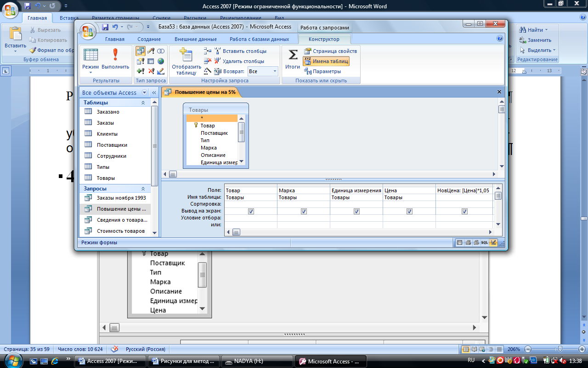This screenshot has height=368, width=588.
Task: Open Access Help with the question mark icon
Action: click(500, 39)
